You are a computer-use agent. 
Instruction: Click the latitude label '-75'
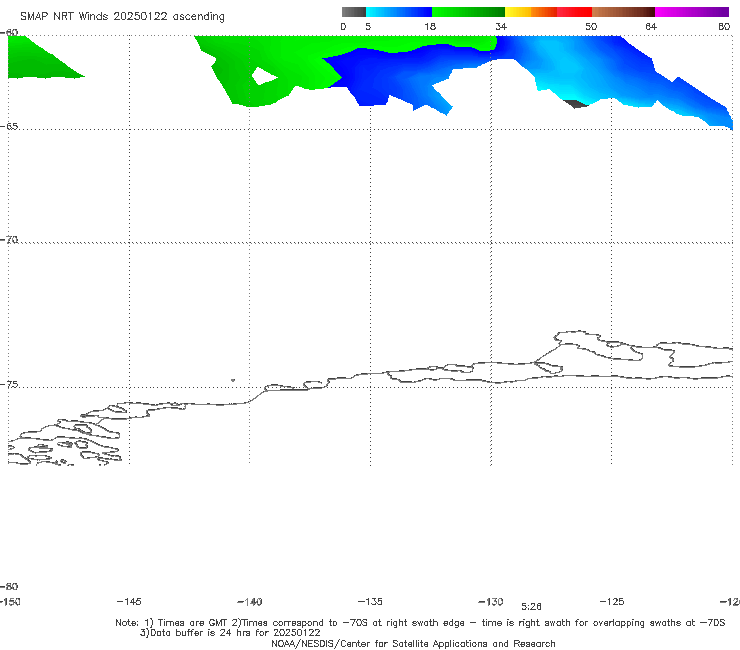[x=9, y=384]
